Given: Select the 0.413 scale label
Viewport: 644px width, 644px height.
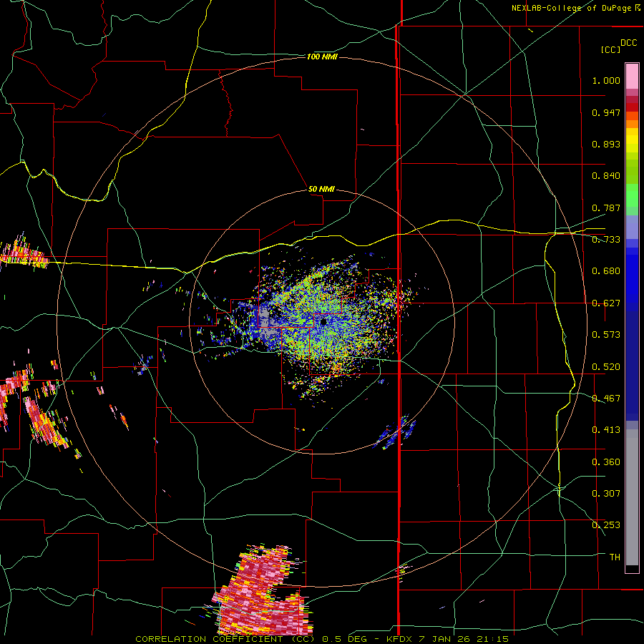Looking at the screenshot, I should click(606, 430).
